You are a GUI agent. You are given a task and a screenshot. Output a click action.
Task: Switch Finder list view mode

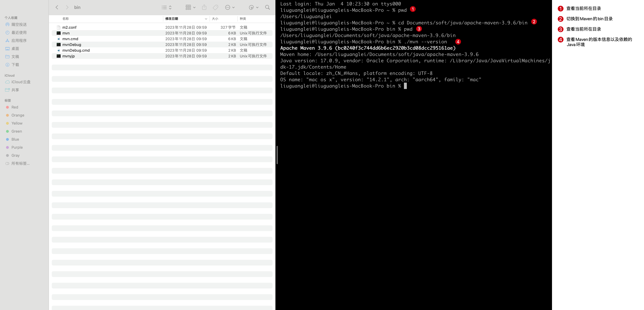pyautogui.click(x=166, y=7)
